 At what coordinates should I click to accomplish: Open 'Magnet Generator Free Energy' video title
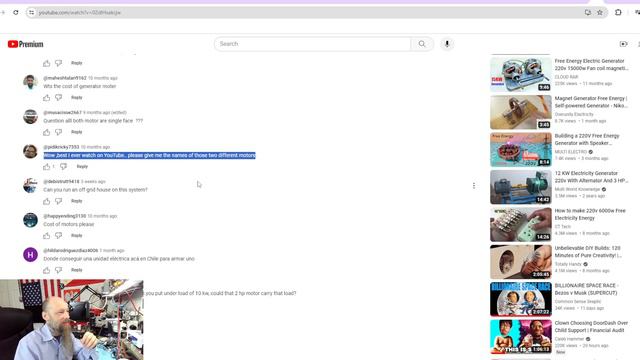(x=591, y=102)
